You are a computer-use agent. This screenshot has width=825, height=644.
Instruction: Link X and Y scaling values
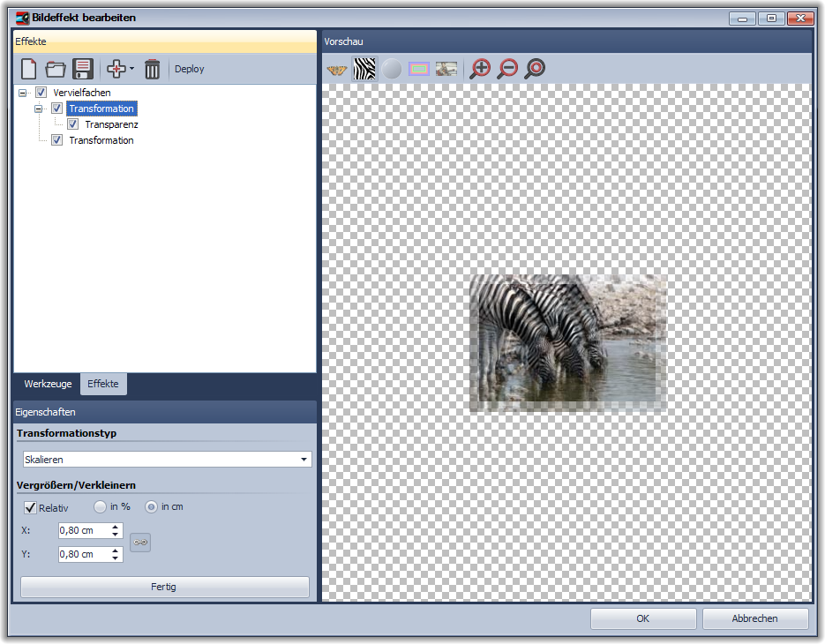tap(139, 542)
